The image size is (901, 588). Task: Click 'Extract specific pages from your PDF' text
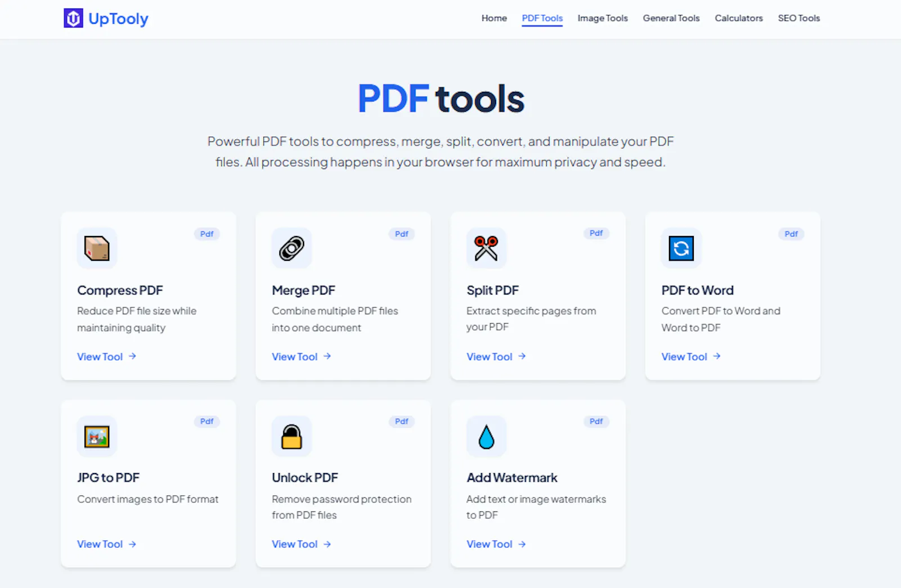coord(531,319)
